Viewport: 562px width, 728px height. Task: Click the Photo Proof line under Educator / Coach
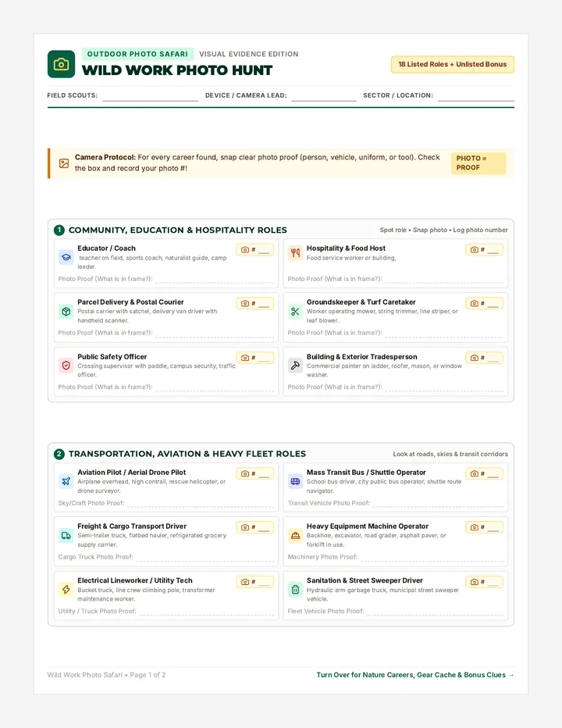(215, 280)
